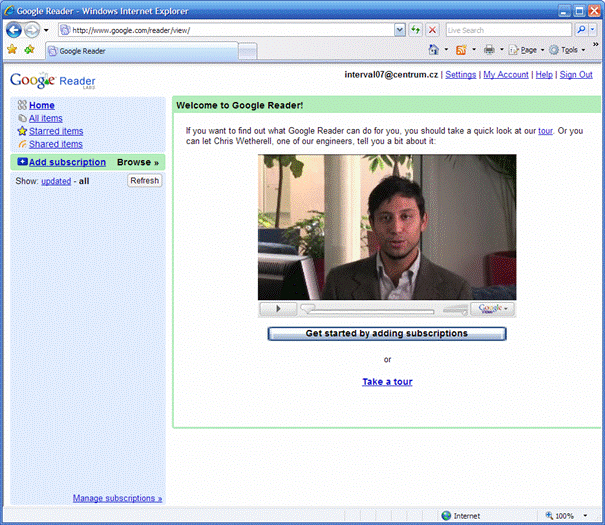The image size is (605, 525).
Task: Open the Settings link
Action: (461, 74)
